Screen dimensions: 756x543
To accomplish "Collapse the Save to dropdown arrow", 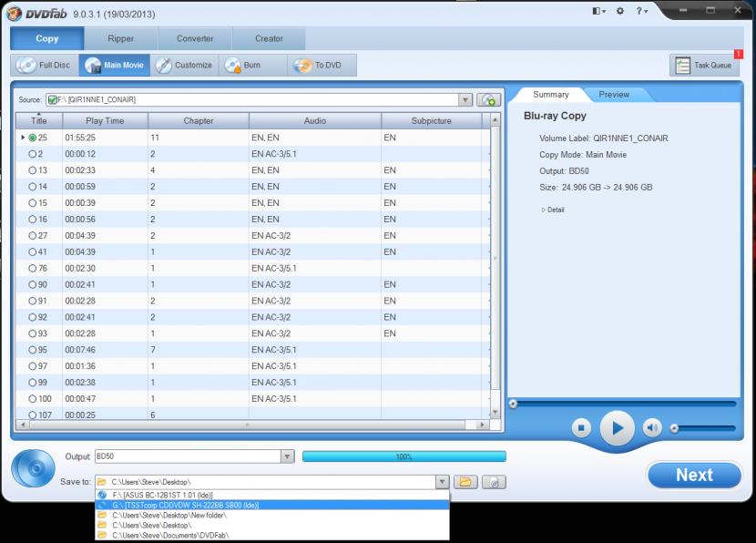I will (442, 482).
